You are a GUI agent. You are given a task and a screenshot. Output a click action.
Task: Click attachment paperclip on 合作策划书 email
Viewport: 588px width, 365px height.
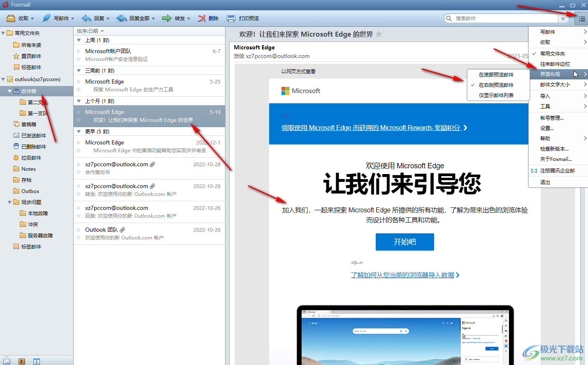(x=153, y=164)
